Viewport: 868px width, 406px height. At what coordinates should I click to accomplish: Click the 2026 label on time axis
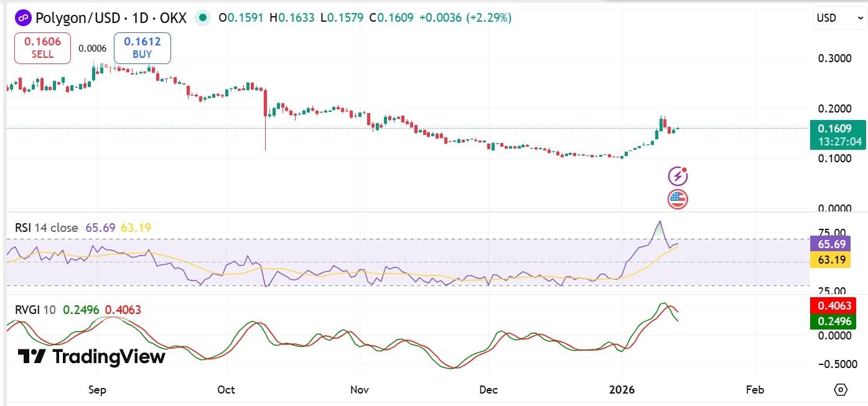pyautogui.click(x=622, y=390)
